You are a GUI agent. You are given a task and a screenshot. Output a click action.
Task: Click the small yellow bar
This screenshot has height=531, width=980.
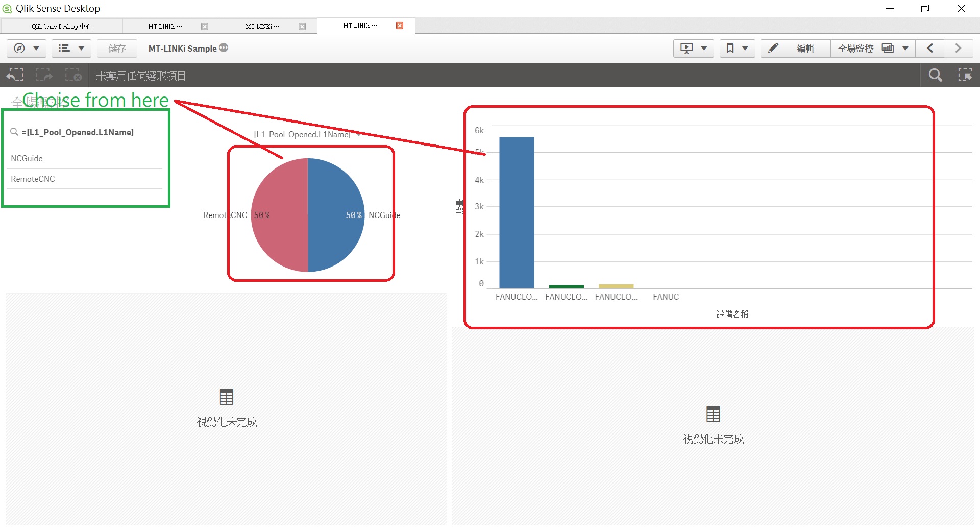[x=616, y=286]
